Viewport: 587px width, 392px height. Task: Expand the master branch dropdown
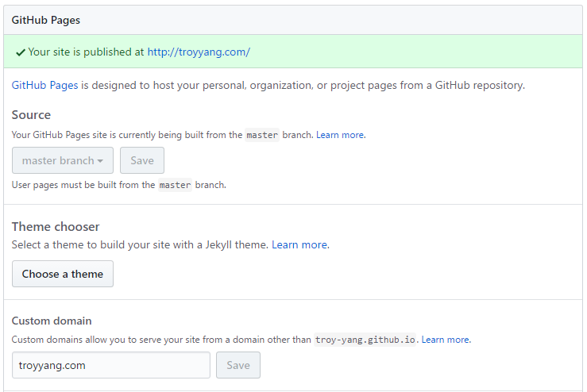pos(63,160)
